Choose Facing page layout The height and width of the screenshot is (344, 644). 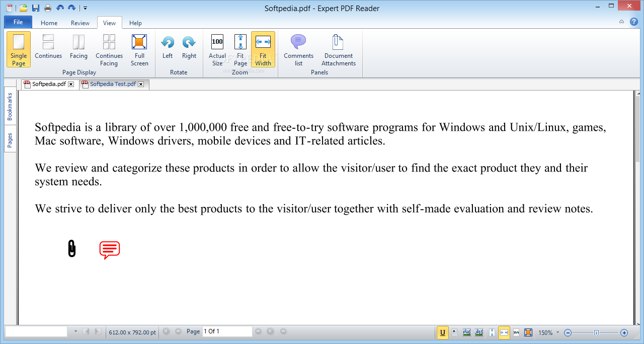coord(78,49)
